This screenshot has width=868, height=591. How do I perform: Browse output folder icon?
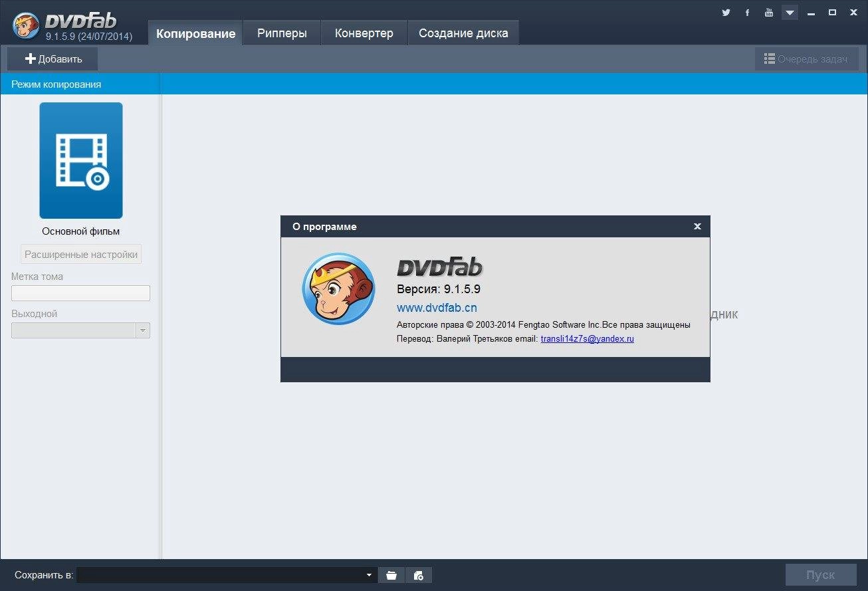click(x=391, y=575)
